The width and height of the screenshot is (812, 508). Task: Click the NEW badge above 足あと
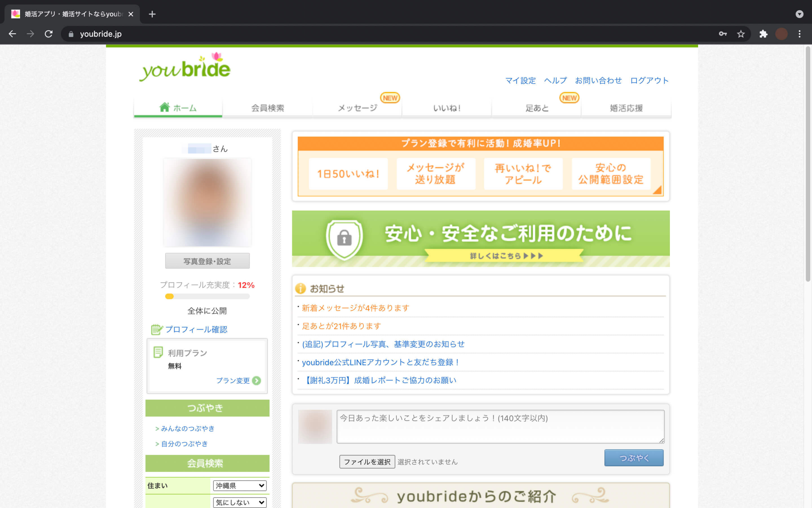[569, 98]
